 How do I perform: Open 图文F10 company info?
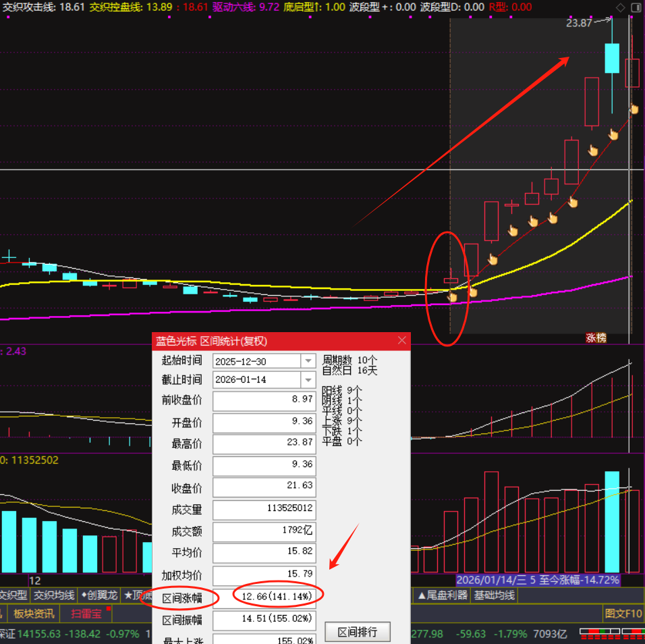[x=623, y=612]
